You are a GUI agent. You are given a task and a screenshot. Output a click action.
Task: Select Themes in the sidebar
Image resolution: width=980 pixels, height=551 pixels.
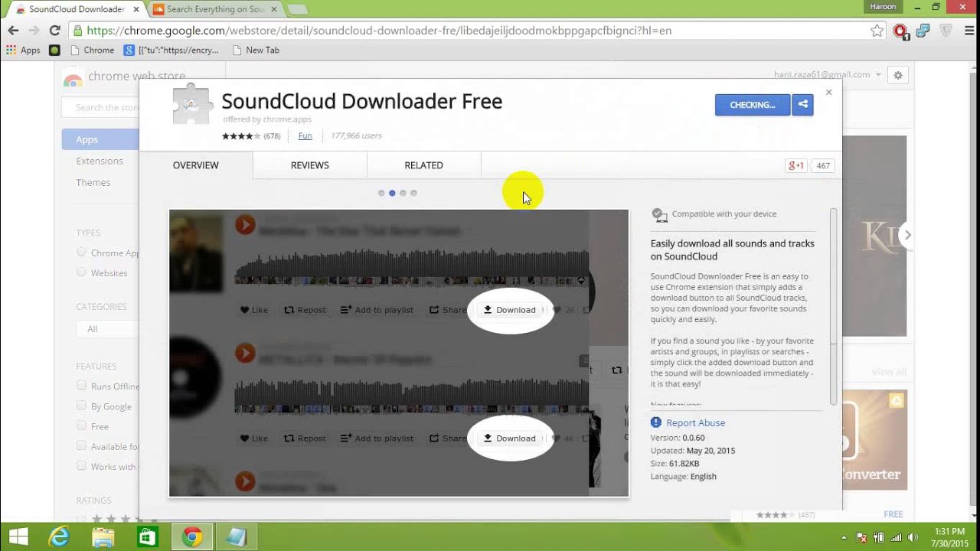93,182
